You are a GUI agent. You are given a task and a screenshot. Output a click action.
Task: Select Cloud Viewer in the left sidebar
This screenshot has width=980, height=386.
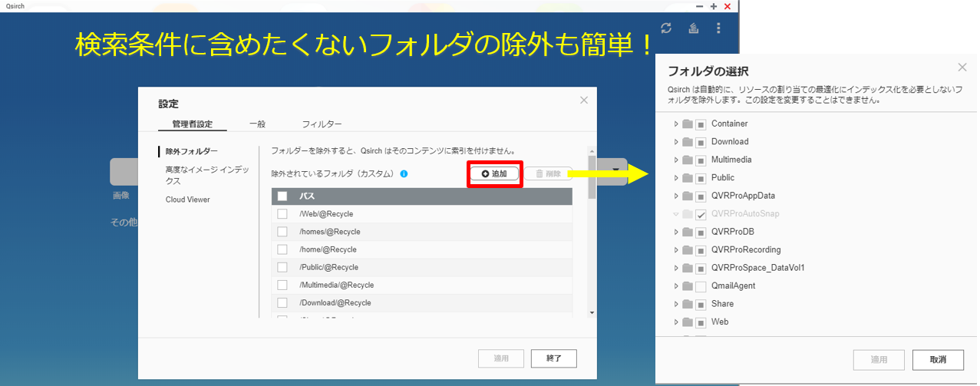[188, 200]
